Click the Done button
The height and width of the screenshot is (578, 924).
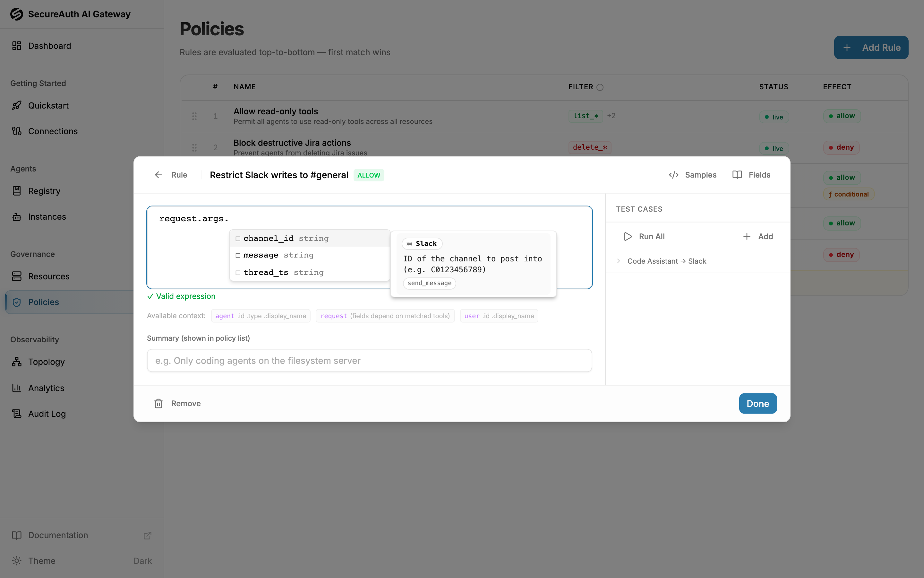tap(758, 403)
